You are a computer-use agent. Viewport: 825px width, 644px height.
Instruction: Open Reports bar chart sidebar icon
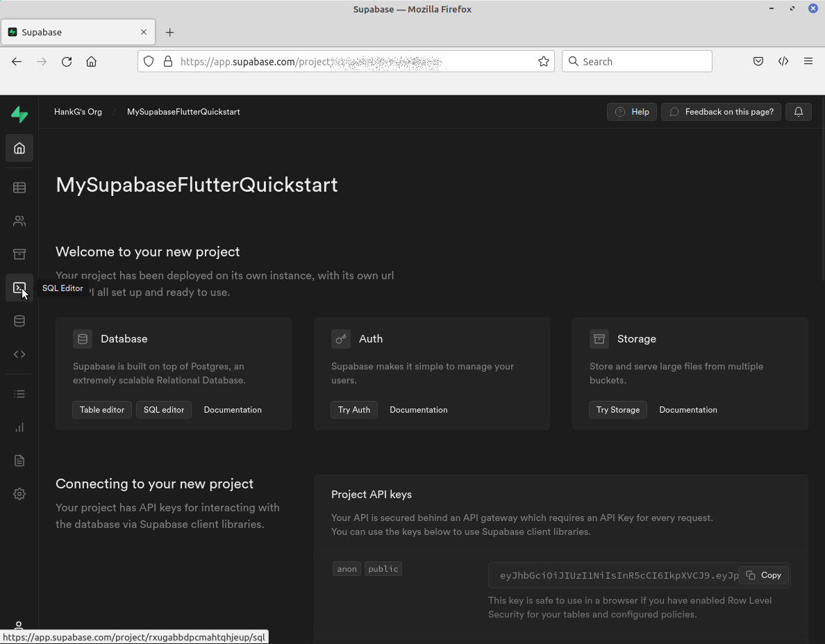tap(19, 427)
